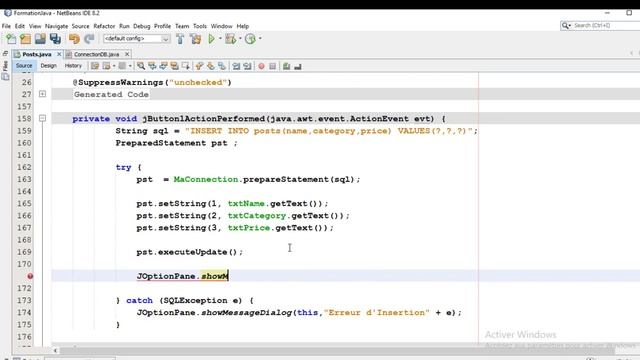Click the scrollbar left arrow
Image resolution: width=640 pixels, height=360 pixels.
(56, 350)
